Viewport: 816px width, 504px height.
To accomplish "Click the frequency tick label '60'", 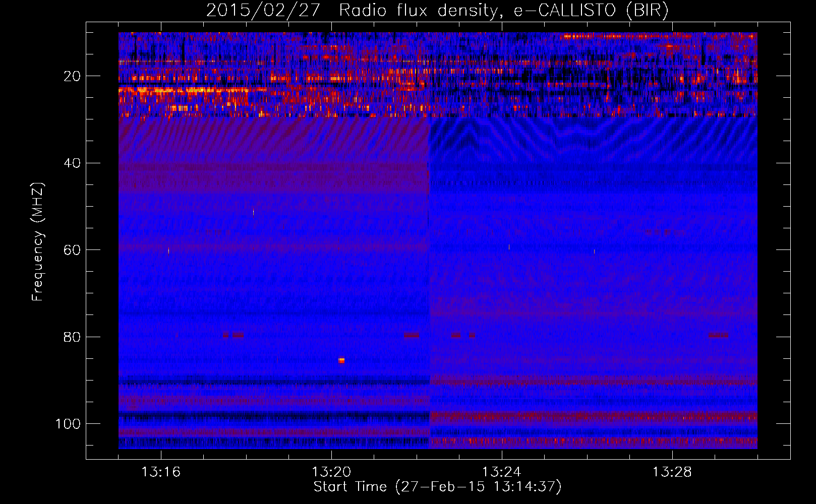I will pos(72,250).
